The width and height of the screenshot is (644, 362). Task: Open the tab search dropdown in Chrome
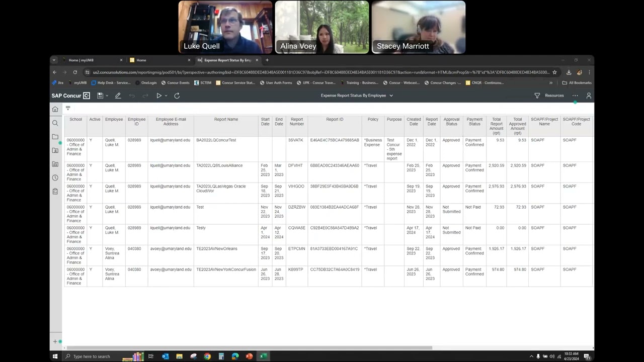point(54,60)
